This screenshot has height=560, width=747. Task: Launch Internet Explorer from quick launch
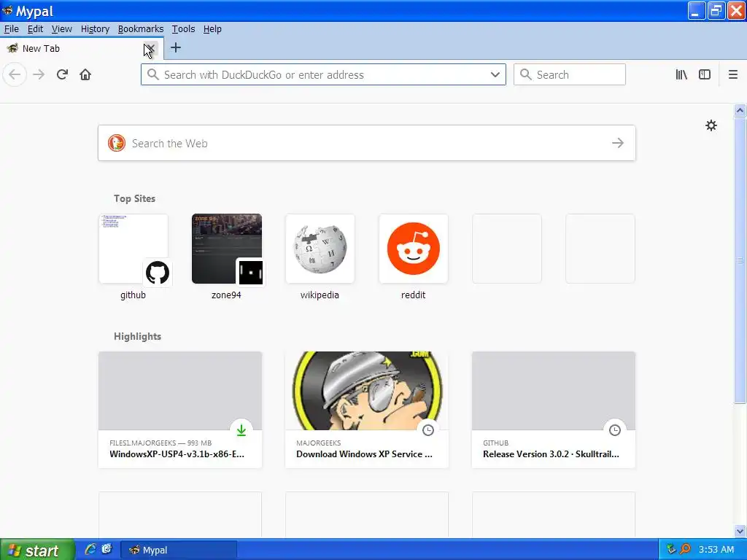90,550
